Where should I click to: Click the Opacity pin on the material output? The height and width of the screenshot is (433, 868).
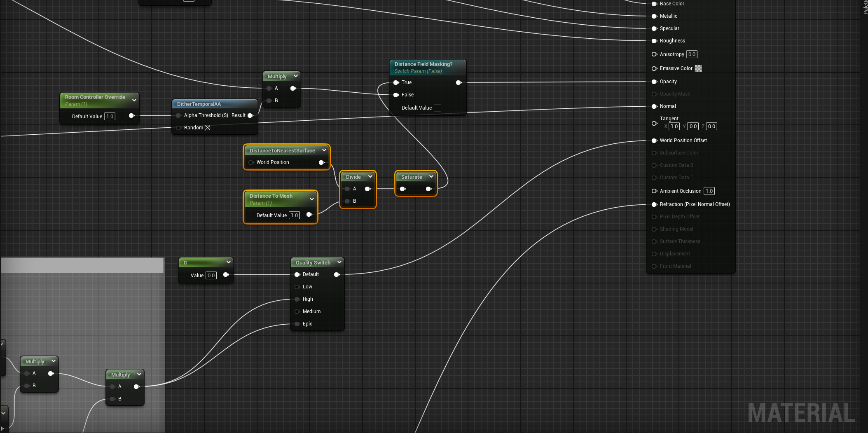point(654,82)
